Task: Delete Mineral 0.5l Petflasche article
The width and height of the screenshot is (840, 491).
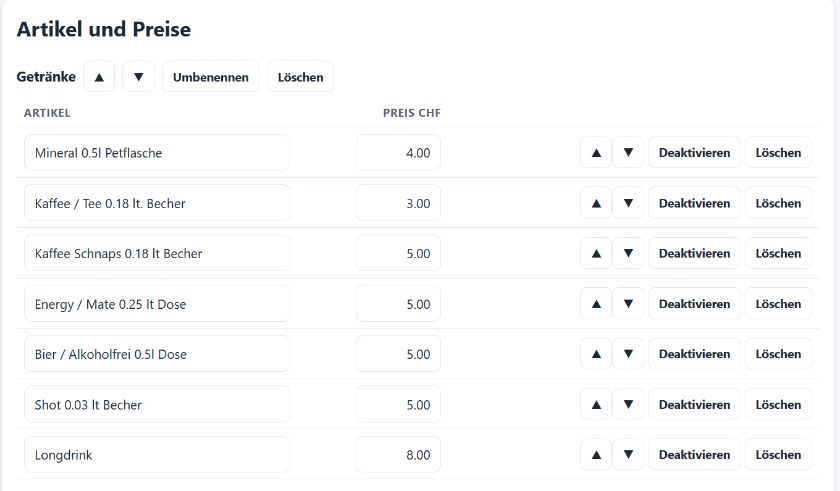Action: pyautogui.click(x=778, y=153)
